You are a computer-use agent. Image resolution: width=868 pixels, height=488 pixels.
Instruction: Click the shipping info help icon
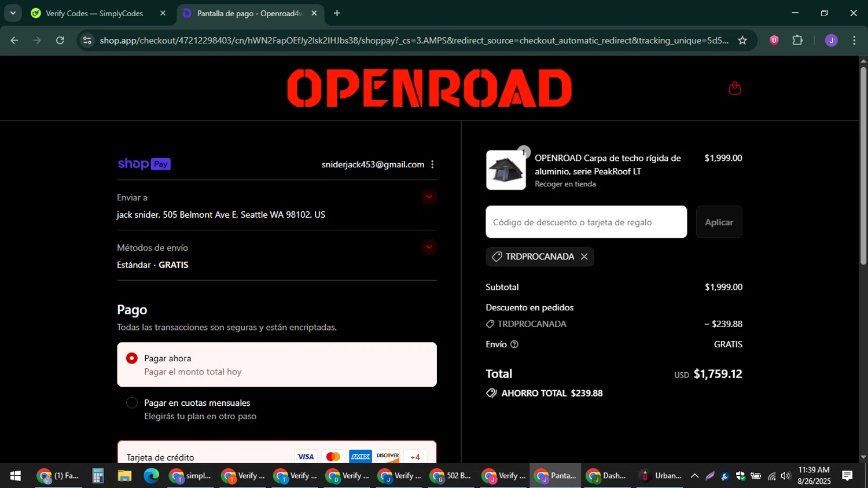(x=514, y=344)
